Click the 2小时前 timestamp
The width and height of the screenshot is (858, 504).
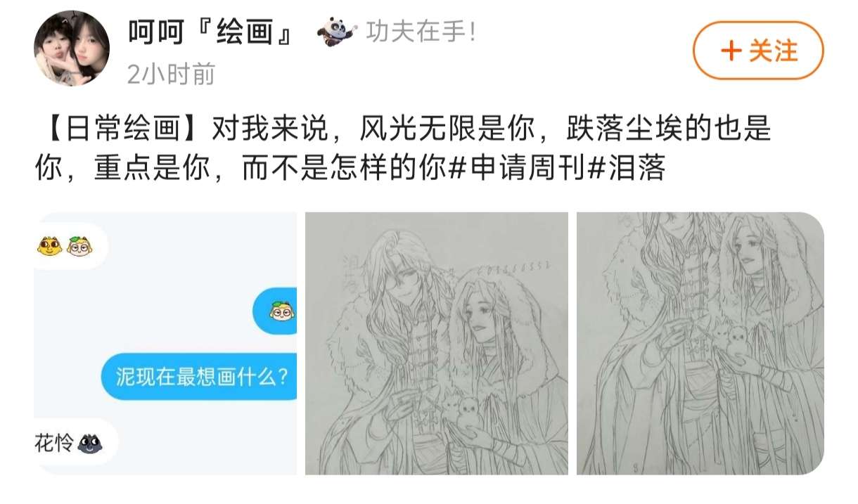point(171,74)
